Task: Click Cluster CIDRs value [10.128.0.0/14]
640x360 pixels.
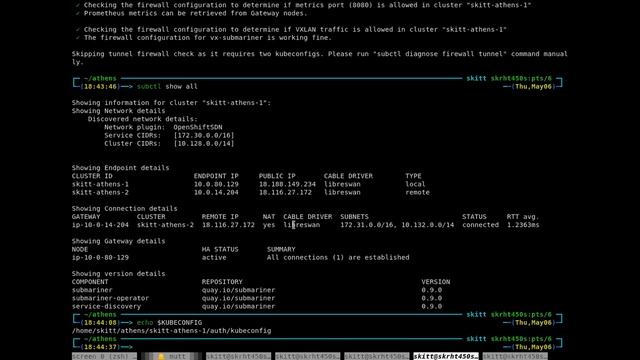Action: 204,144
